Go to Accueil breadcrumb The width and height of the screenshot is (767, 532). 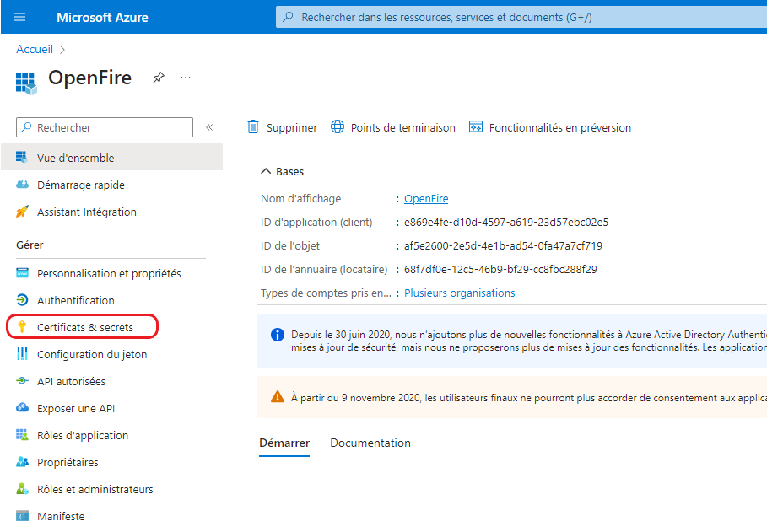pos(35,49)
